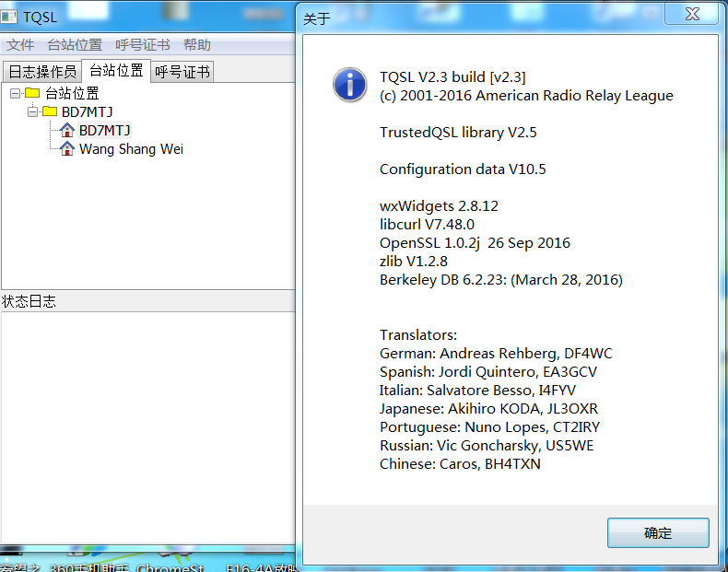
Task: Open the 呼号证书 menu in menu bar
Action: tap(143, 45)
